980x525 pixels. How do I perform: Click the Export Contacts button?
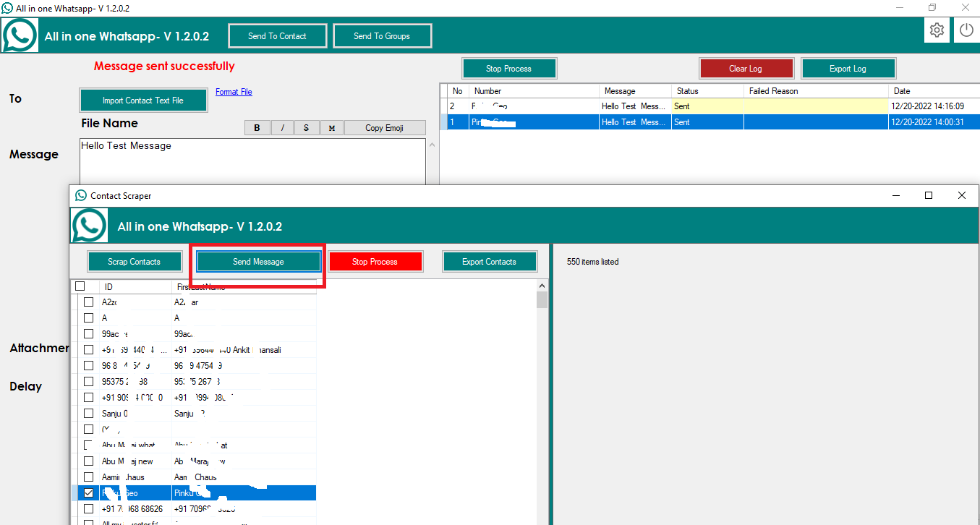pos(490,262)
